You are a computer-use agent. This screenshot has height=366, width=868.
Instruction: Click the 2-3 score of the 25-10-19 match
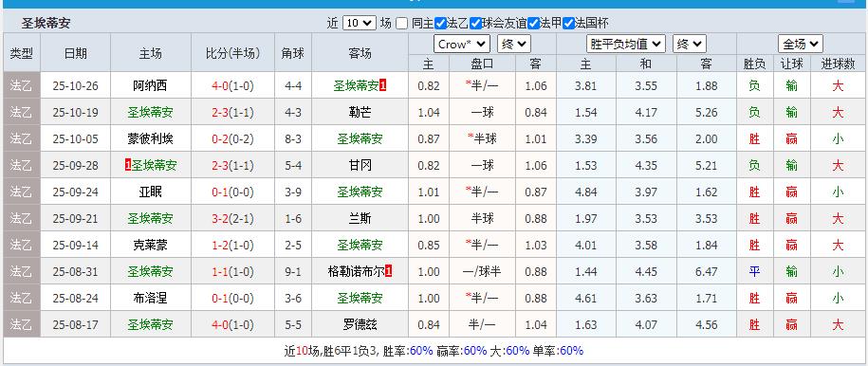[220, 113]
